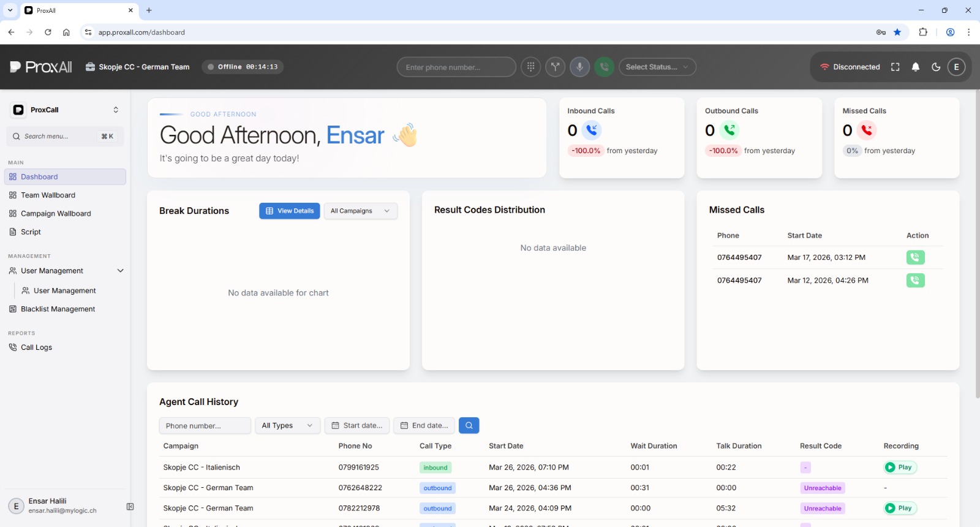This screenshot has width=980, height=527.
Task: Click View Details for Break Durations
Action: point(289,211)
